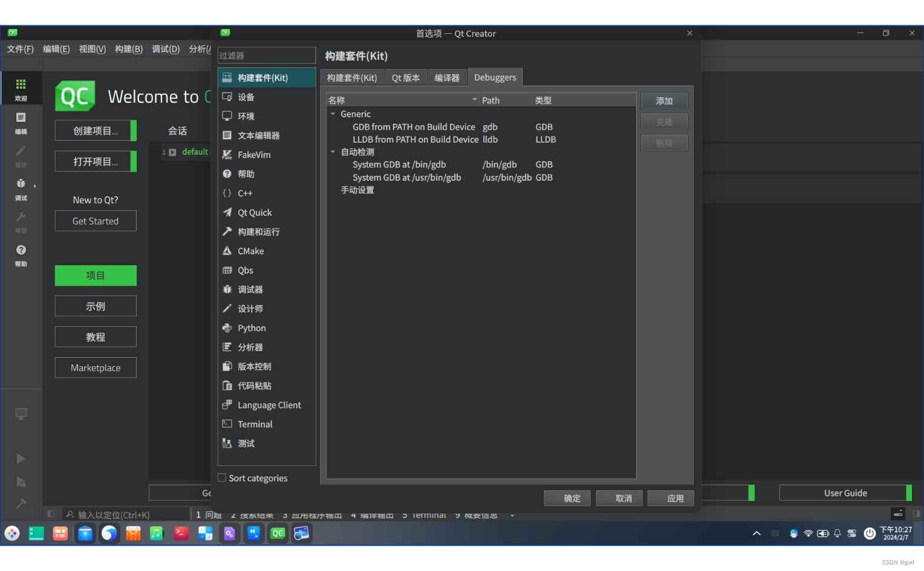Select Qt Quick category
This screenshot has height=571, width=924.
coord(267,213)
